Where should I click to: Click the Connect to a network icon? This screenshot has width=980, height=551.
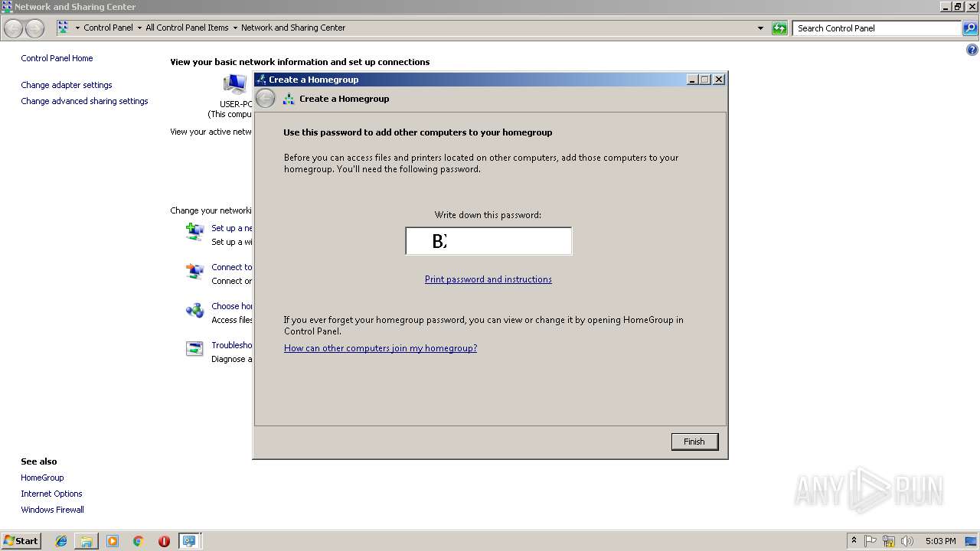(x=194, y=271)
